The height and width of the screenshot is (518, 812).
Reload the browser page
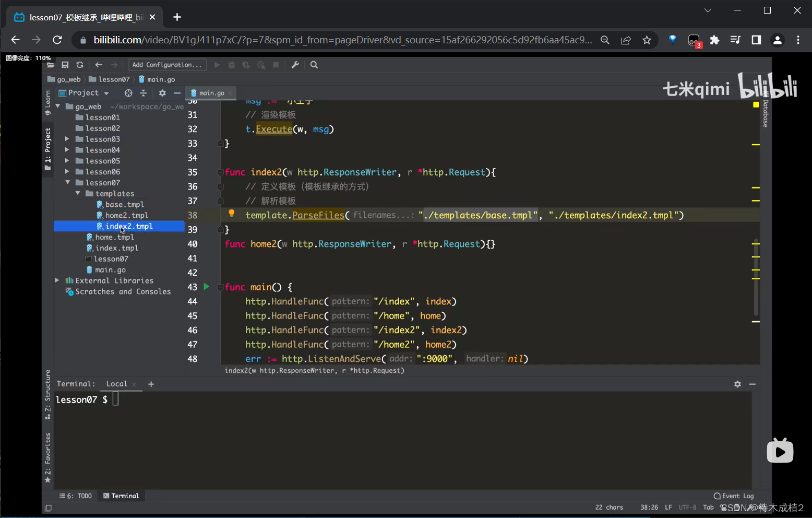point(57,40)
